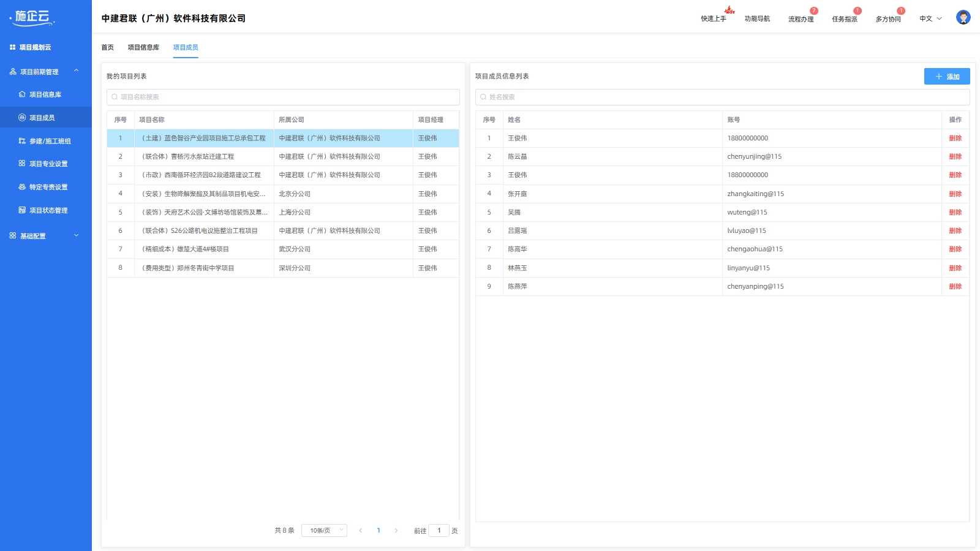The width and height of the screenshot is (980, 551).
Task: Expand the 基础配置 menu group
Action: (77, 235)
